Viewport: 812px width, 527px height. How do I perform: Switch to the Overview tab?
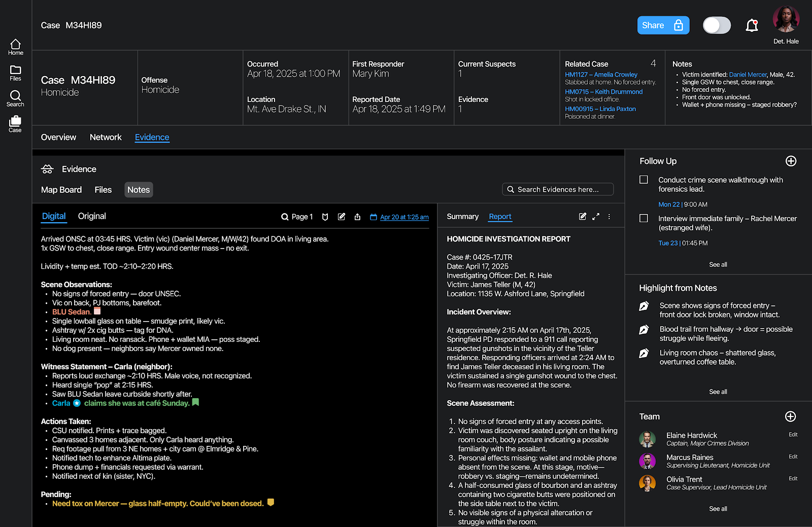[58, 137]
